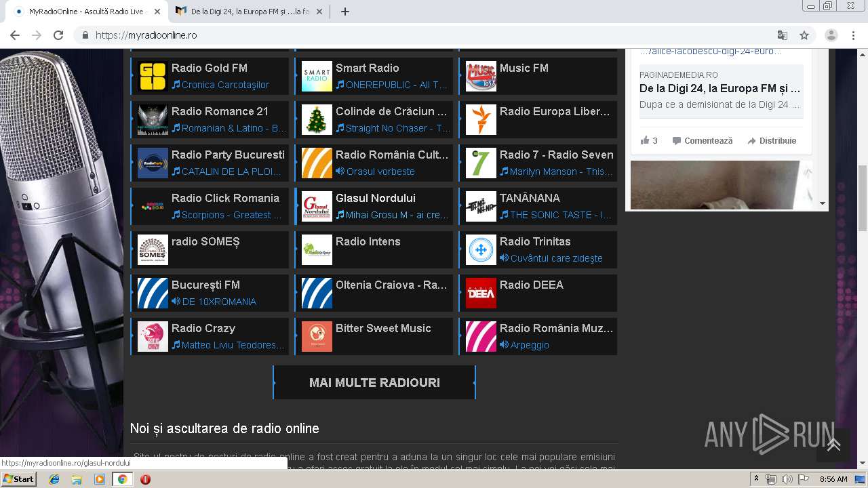Click the page vertical scrollbar
The image size is (868, 488).
(x=863, y=198)
